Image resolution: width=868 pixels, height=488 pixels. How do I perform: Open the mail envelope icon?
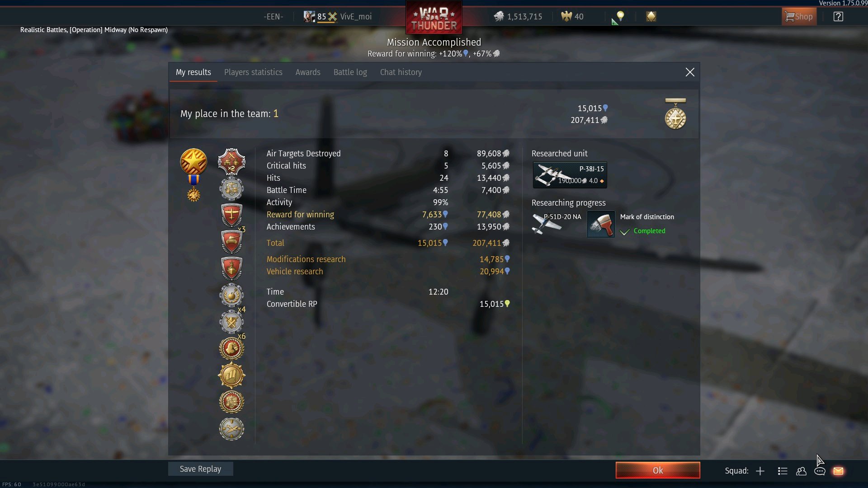(838, 471)
